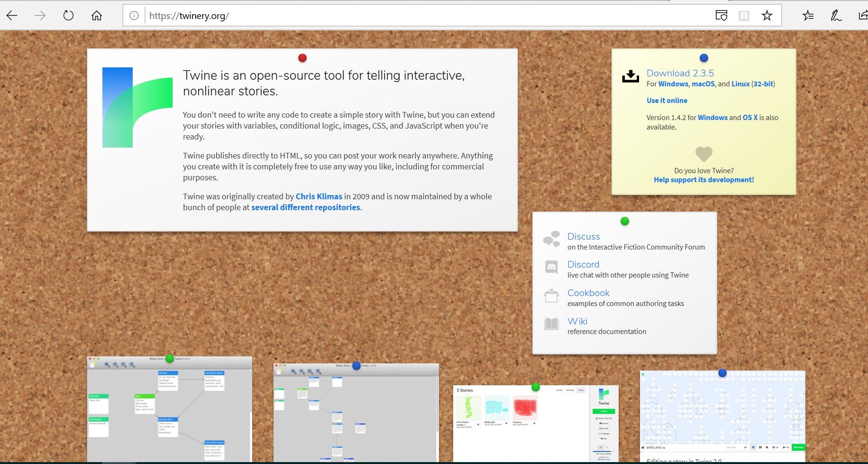This screenshot has width=868, height=464.
Task: Open the Cookbook link
Action: pyautogui.click(x=588, y=293)
